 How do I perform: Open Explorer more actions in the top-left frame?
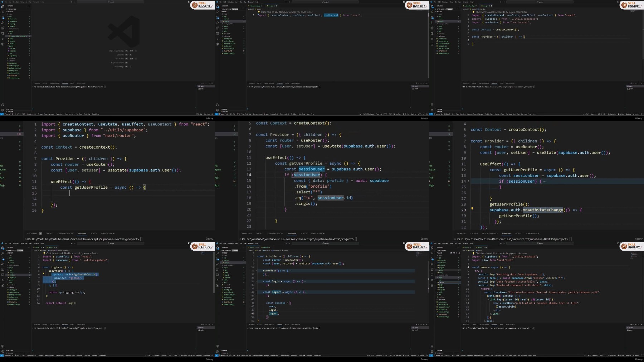[30, 6]
